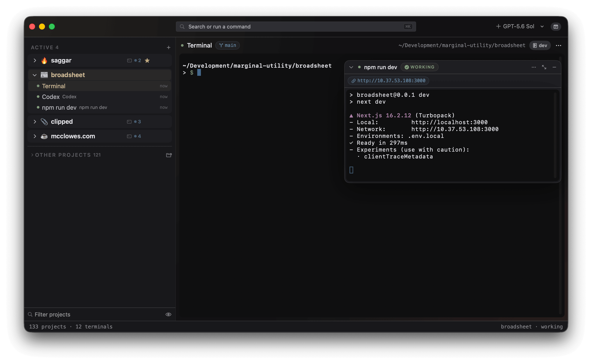This screenshot has height=364, width=592.
Task: Collapse the npm run dev panel chevron
Action: 351,67
